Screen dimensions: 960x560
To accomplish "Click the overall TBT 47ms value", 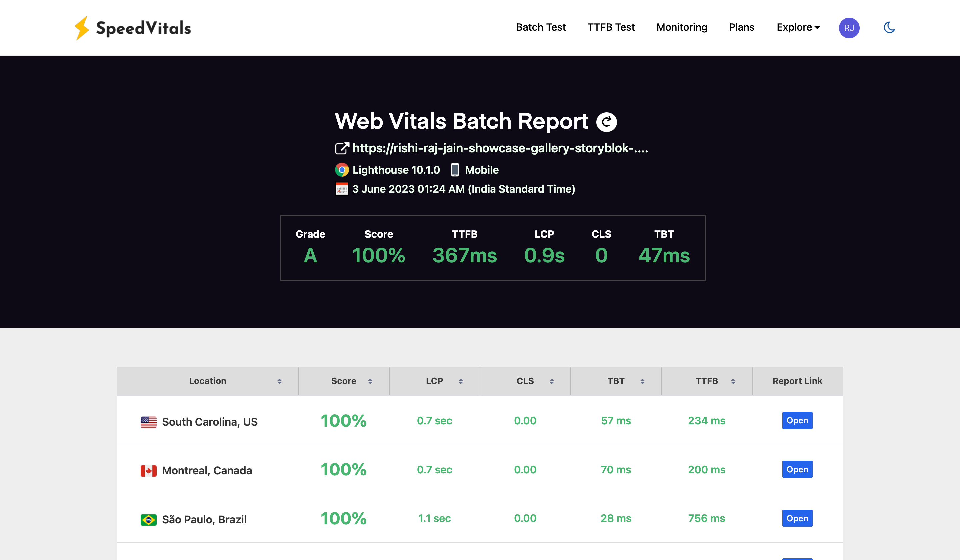I will 664,255.
